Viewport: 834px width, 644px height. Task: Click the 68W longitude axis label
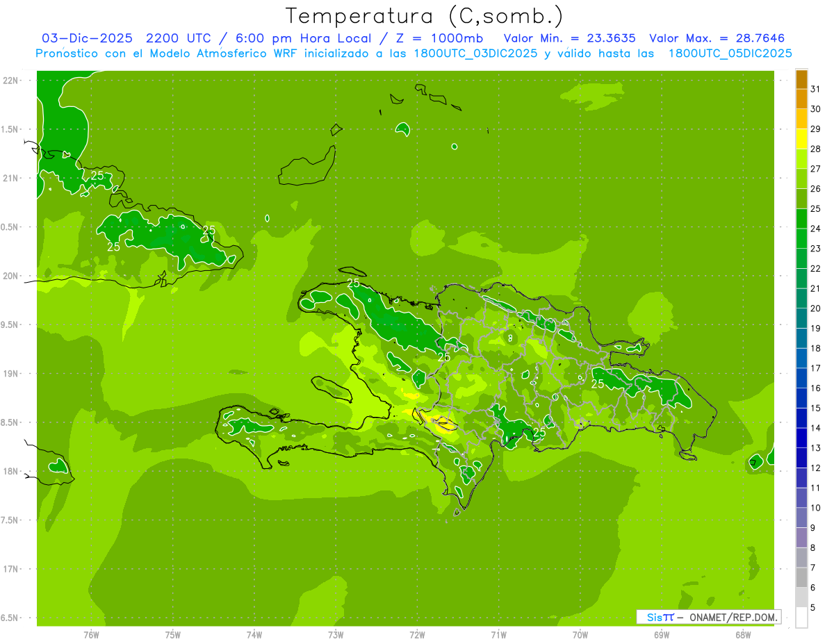point(742,635)
